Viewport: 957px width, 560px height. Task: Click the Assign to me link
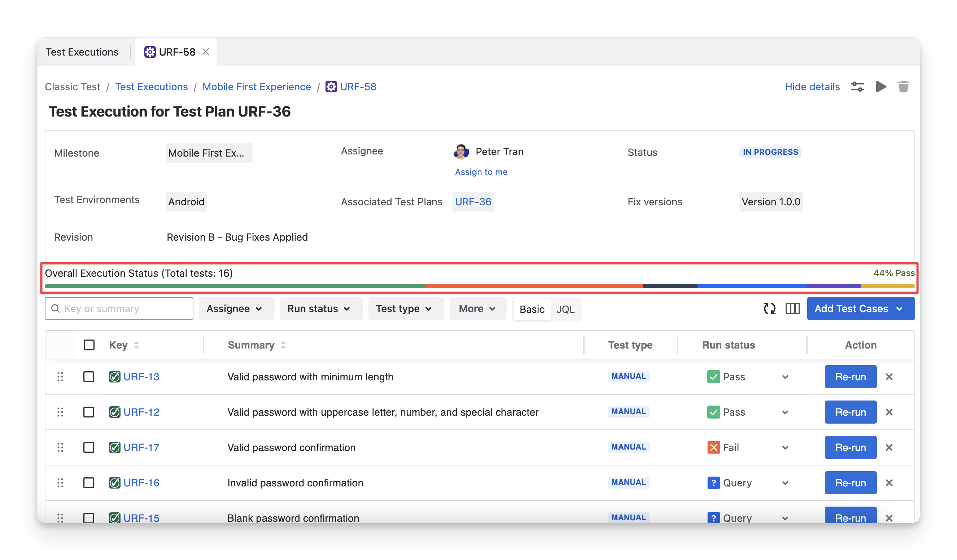(x=481, y=172)
